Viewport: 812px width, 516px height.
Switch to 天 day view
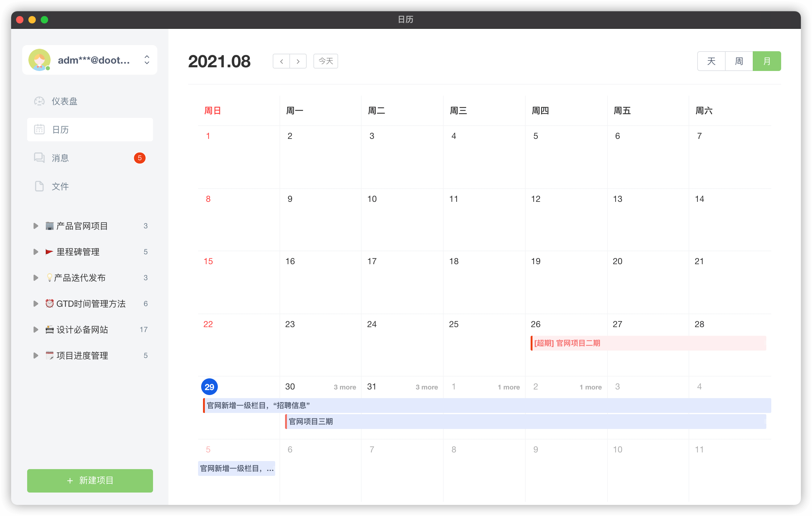[711, 61]
